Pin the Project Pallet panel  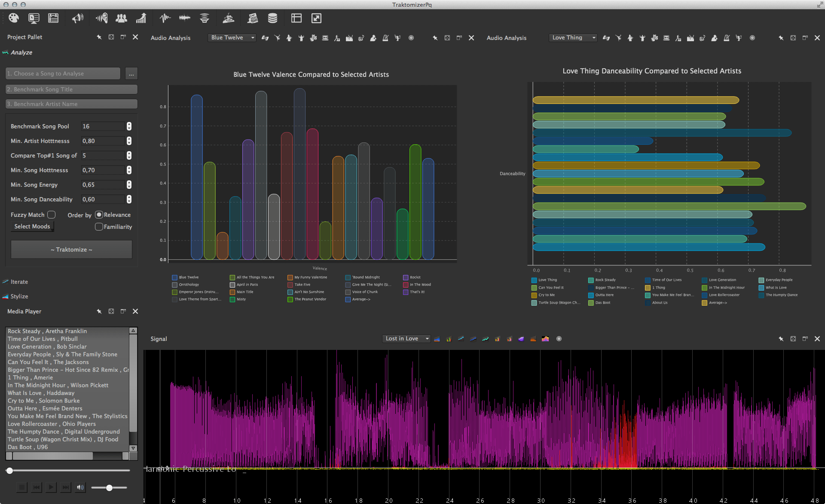point(99,37)
